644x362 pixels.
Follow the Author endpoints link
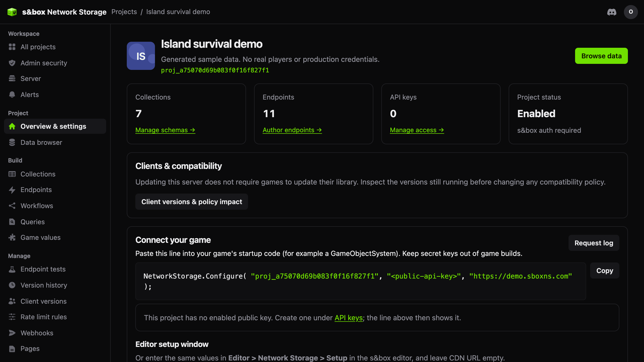(x=292, y=130)
